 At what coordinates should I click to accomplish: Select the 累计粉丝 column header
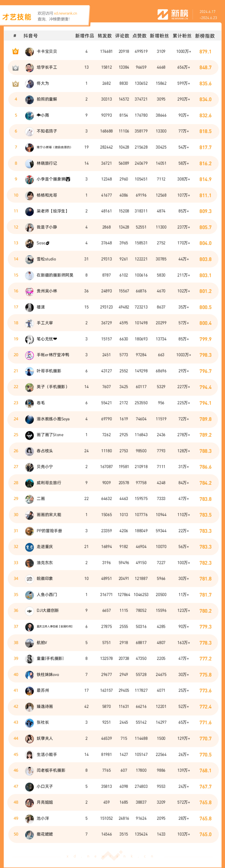click(182, 36)
